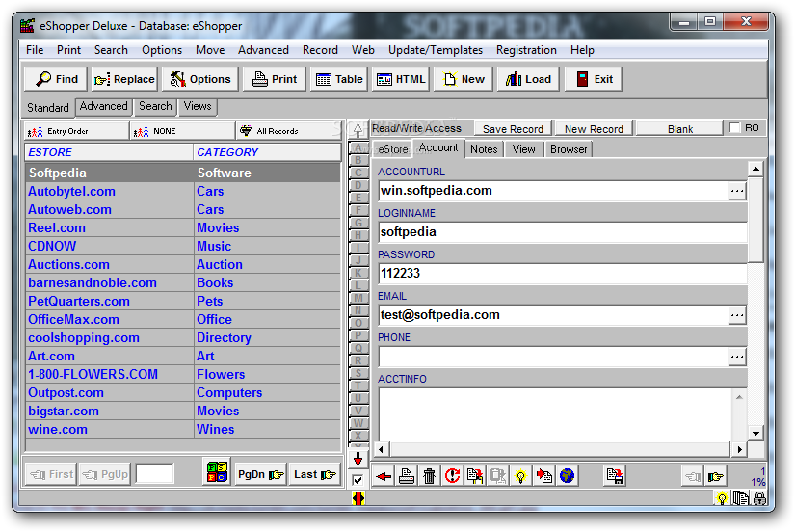The height and width of the screenshot is (532, 795).
Task: Click the red down arrow below alphabet index
Action: coord(358,460)
